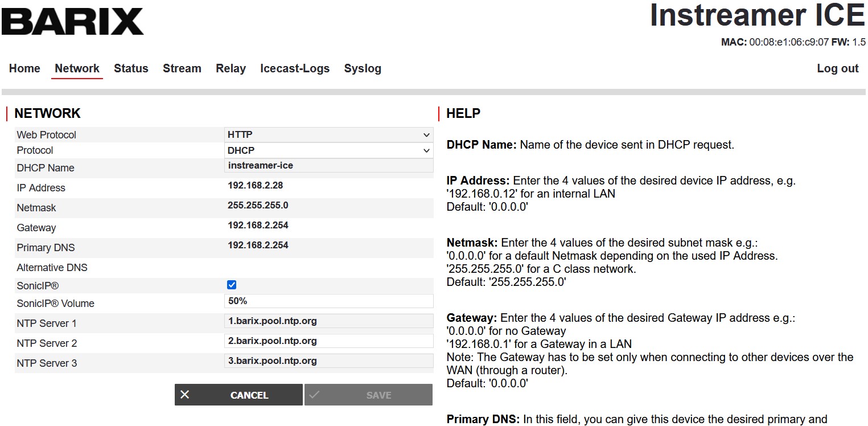
Task: Select the NTP Server 2 input
Action: point(328,341)
